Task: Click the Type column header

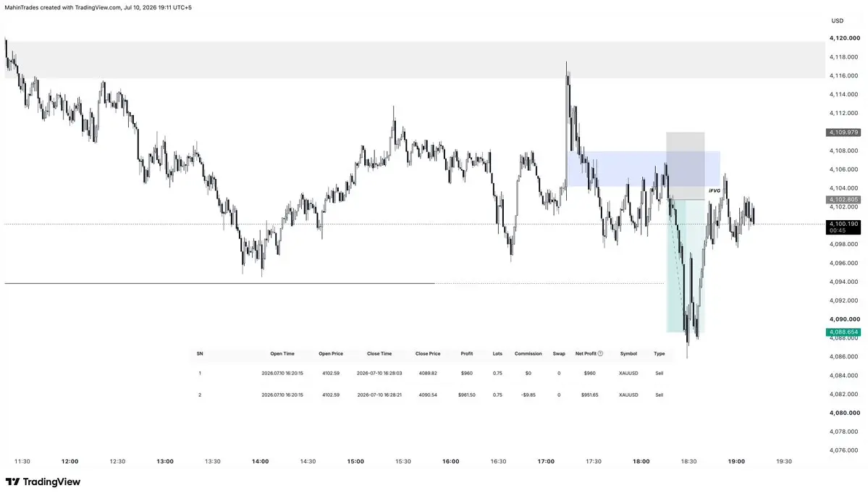Action: [660, 354]
